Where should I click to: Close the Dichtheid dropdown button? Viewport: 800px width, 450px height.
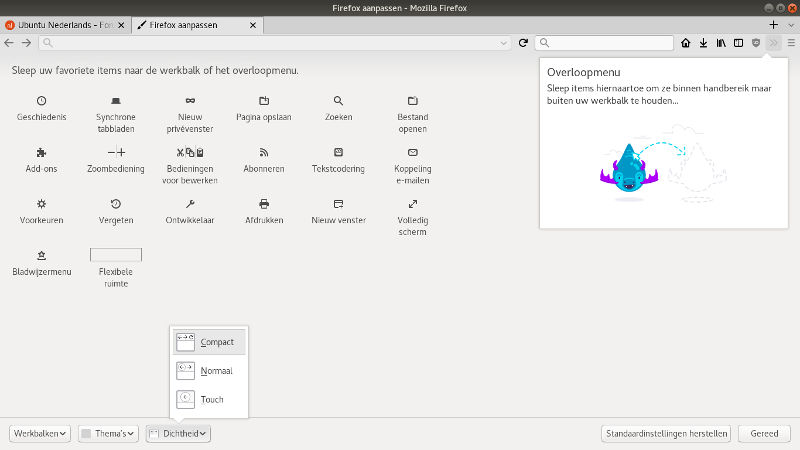pos(178,434)
